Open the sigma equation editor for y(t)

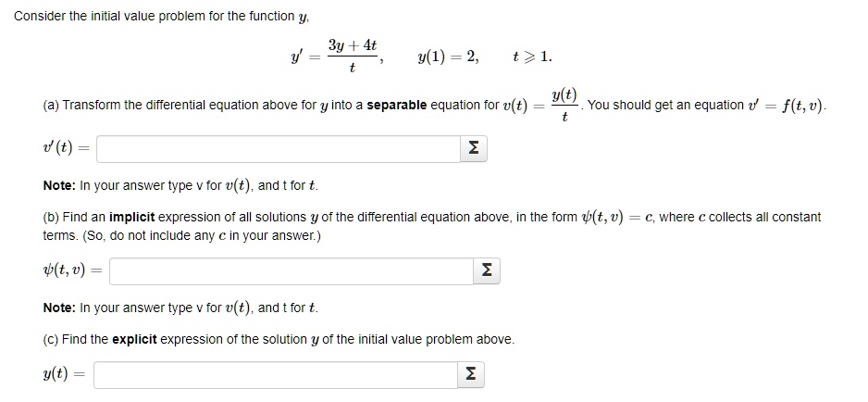tap(470, 375)
